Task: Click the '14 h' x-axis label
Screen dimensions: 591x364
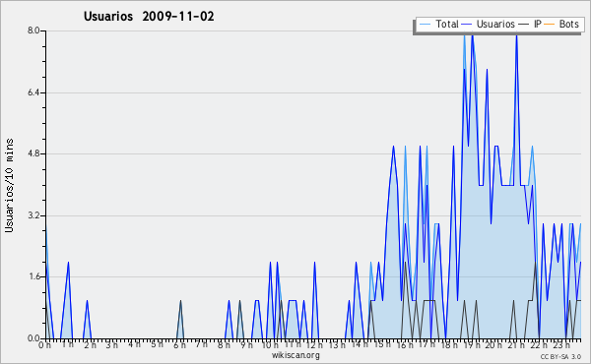Action: (x=360, y=344)
